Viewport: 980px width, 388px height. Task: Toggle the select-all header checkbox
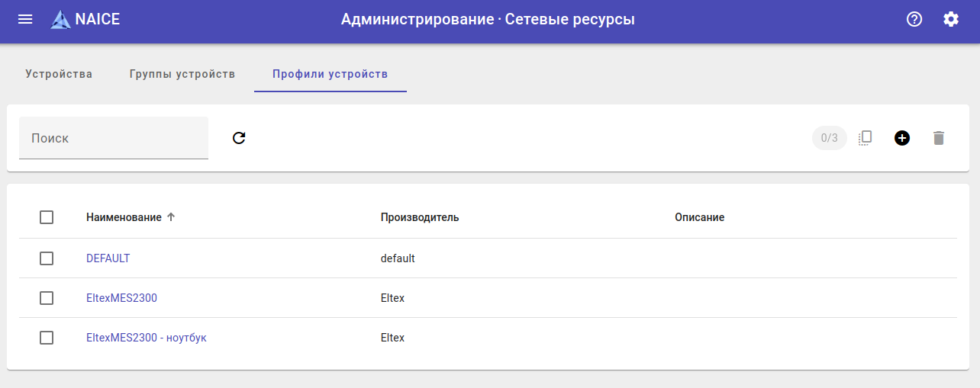click(47, 217)
